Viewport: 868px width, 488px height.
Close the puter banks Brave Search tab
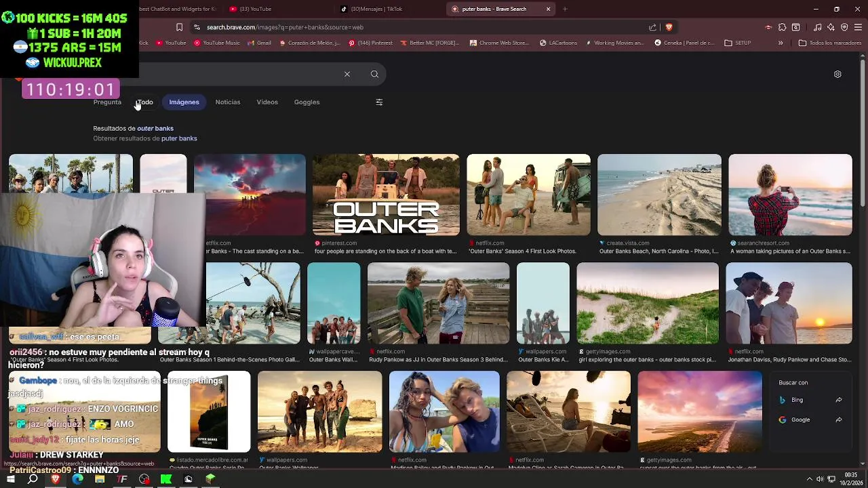(x=548, y=9)
